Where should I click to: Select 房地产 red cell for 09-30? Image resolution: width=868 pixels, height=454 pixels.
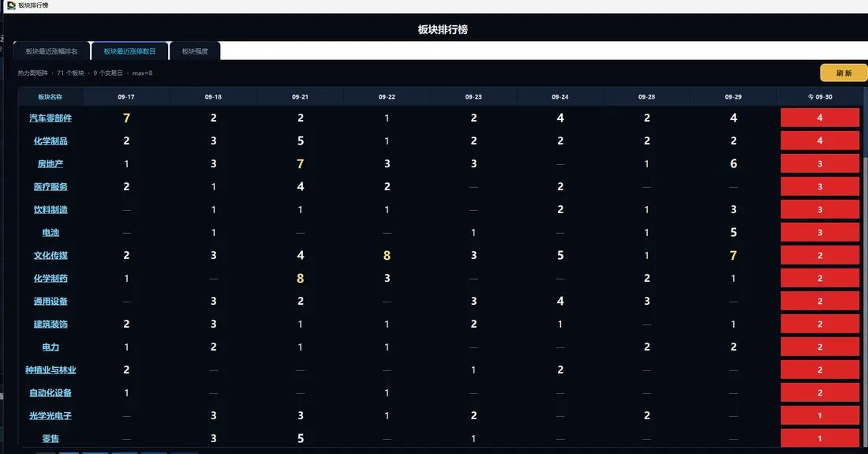(x=820, y=164)
